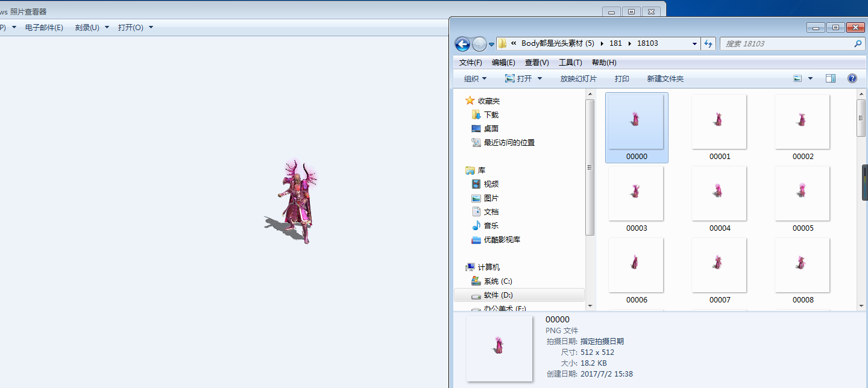Click the search magnifier icon
The image size is (868, 388).
(x=858, y=44)
